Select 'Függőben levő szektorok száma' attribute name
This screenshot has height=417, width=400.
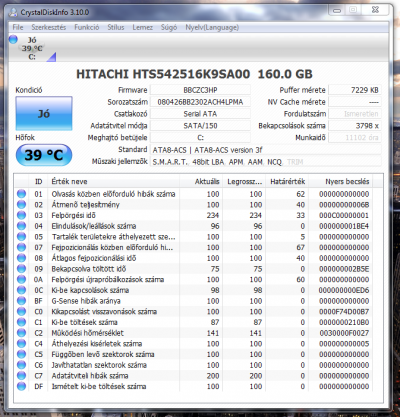(x=103, y=354)
